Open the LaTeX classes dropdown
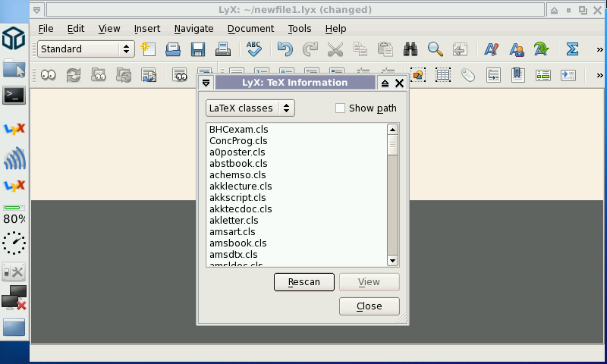Screen dimensions: 607x364 pos(250,108)
